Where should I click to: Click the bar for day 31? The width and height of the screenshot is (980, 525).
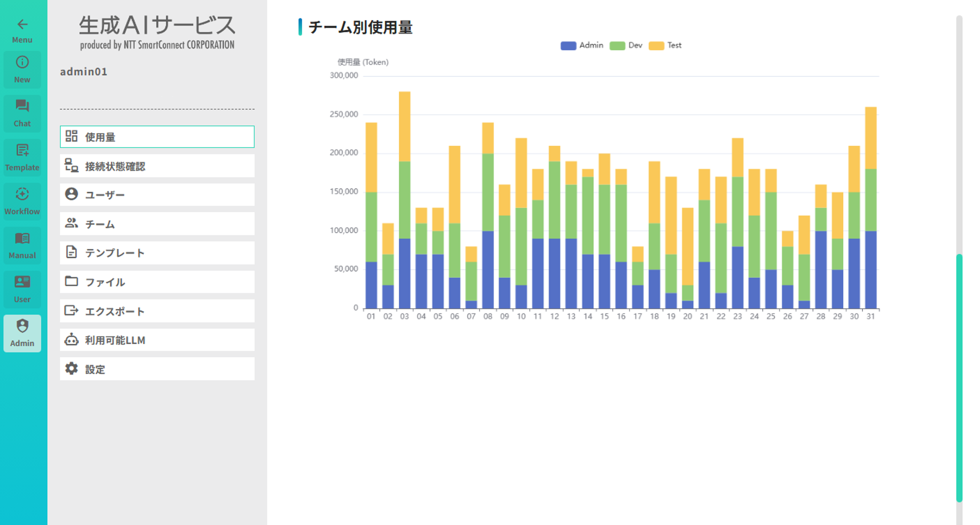click(871, 208)
